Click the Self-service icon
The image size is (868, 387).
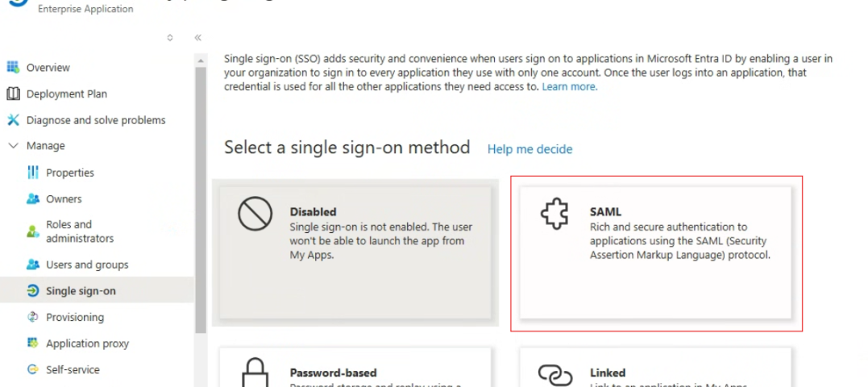click(33, 369)
